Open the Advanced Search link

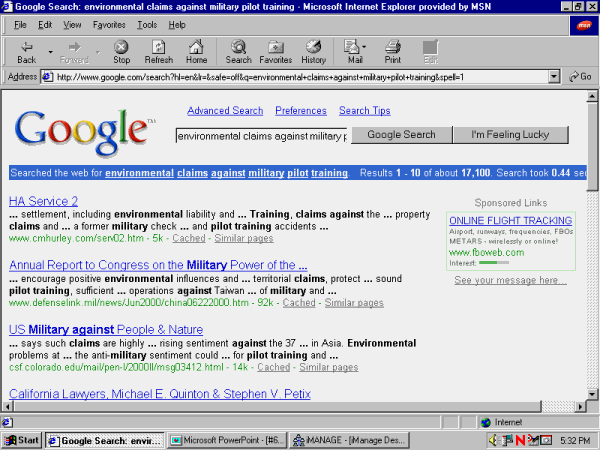click(225, 111)
